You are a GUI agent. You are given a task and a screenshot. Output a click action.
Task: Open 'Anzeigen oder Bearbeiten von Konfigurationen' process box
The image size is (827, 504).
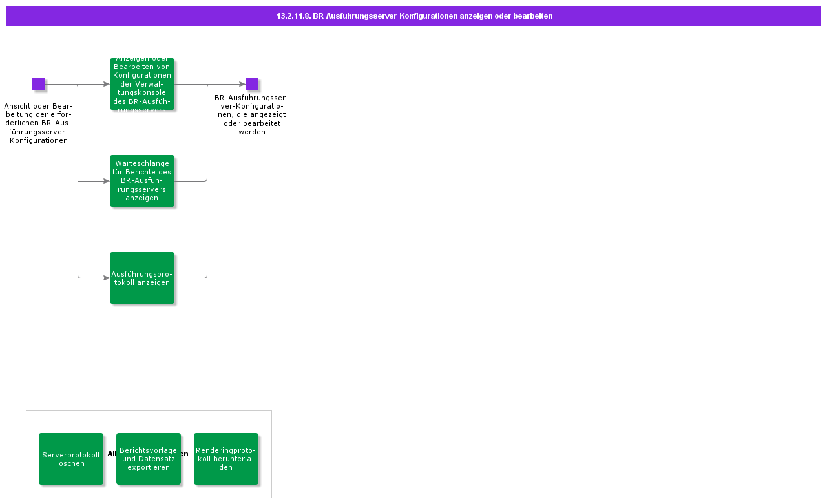tap(142, 84)
